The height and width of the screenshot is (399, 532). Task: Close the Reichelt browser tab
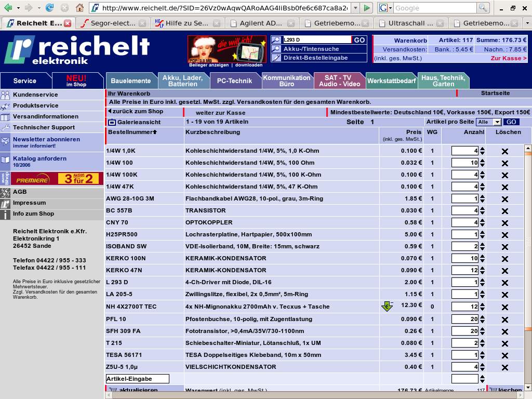(x=68, y=23)
